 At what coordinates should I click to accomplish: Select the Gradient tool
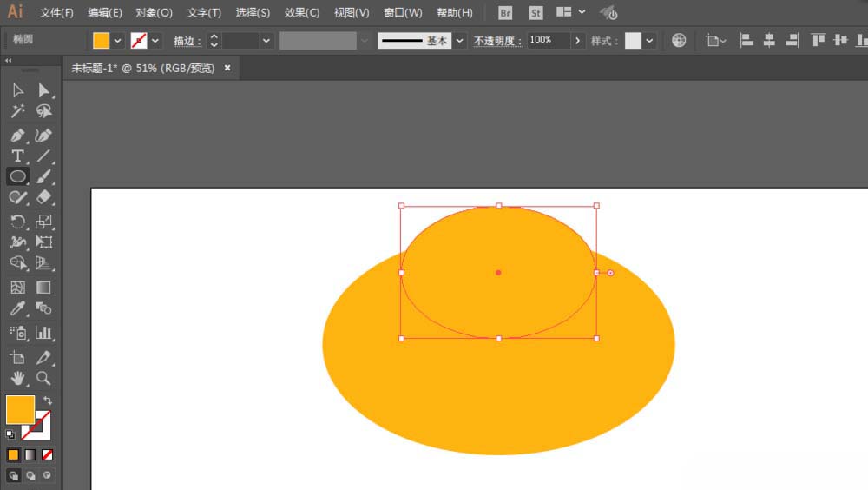43,287
